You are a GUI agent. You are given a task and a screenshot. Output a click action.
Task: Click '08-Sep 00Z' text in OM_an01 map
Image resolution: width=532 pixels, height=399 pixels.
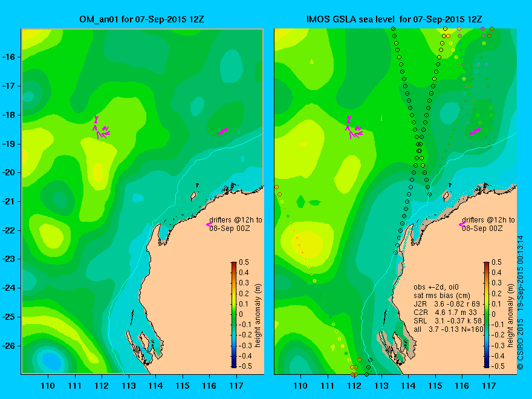pos(229,229)
